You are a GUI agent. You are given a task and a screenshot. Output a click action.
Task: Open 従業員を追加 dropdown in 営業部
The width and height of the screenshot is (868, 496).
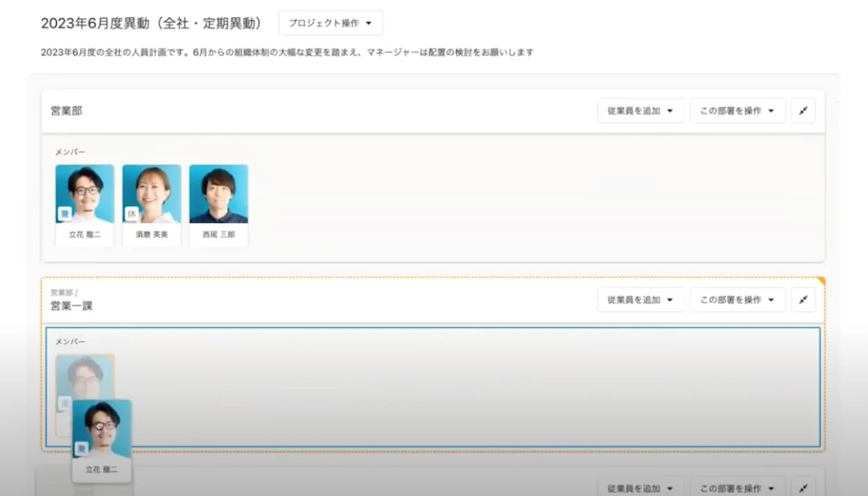coord(641,111)
